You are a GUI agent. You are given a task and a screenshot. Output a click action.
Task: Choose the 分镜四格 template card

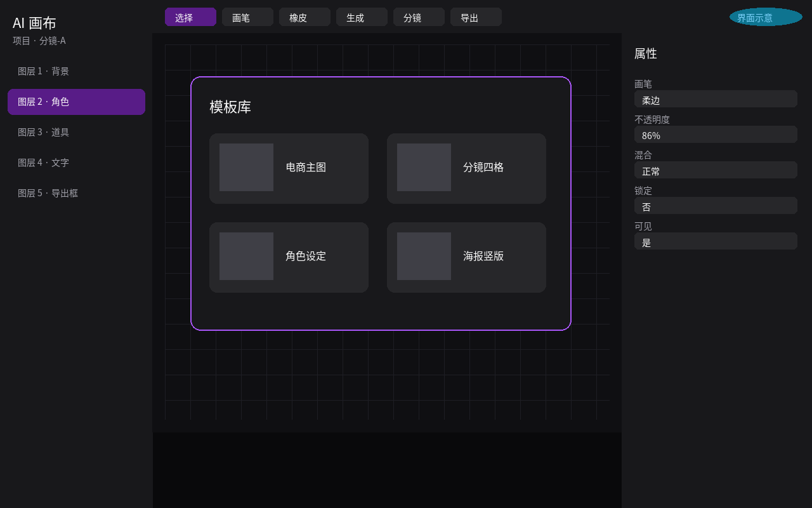(x=466, y=168)
